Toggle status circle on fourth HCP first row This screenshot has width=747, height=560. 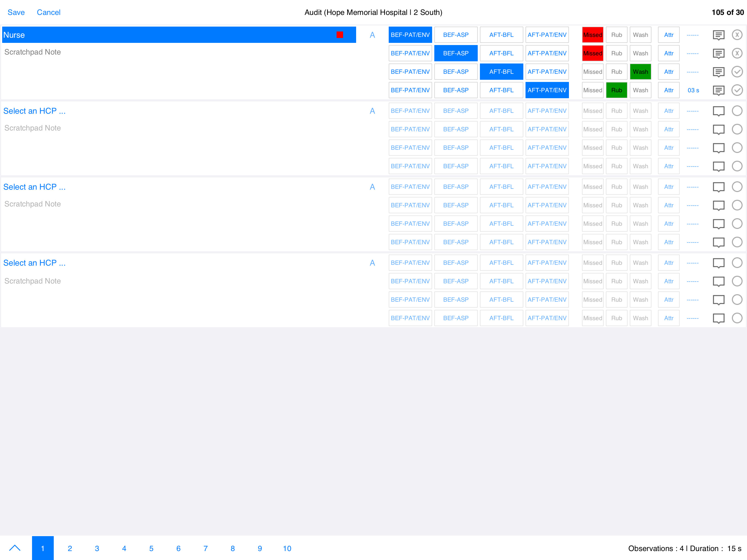tap(737, 263)
